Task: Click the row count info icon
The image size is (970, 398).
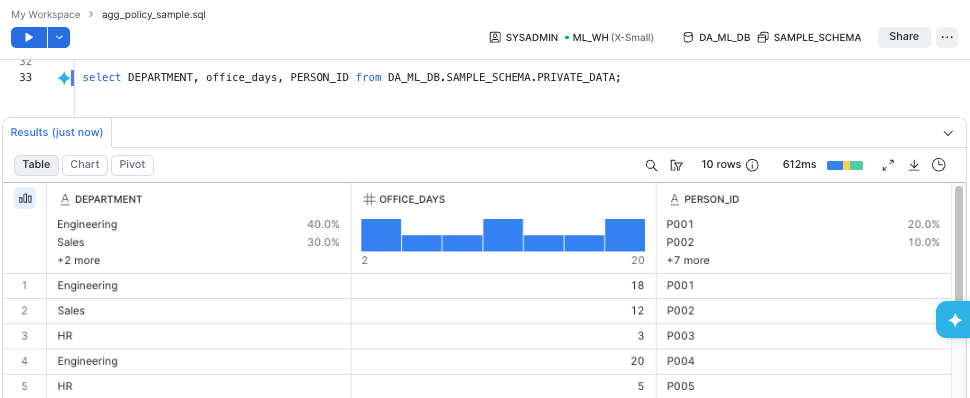Action: tap(752, 165)
